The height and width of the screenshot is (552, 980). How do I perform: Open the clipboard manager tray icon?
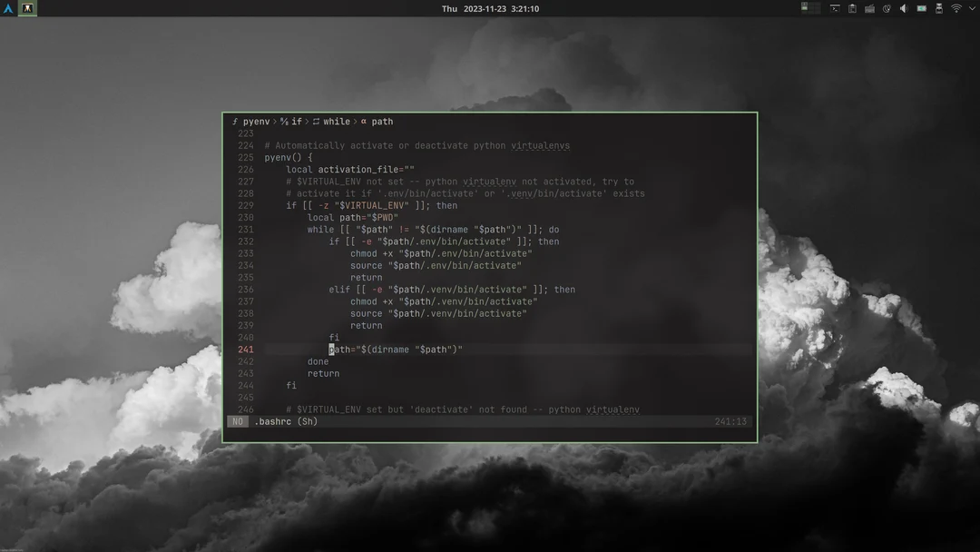click(852, 7)
